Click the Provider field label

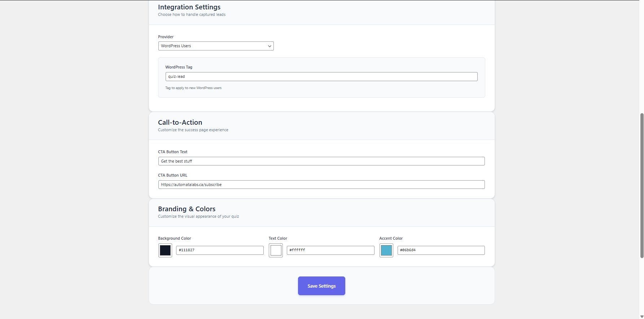[x=166, y=37]
